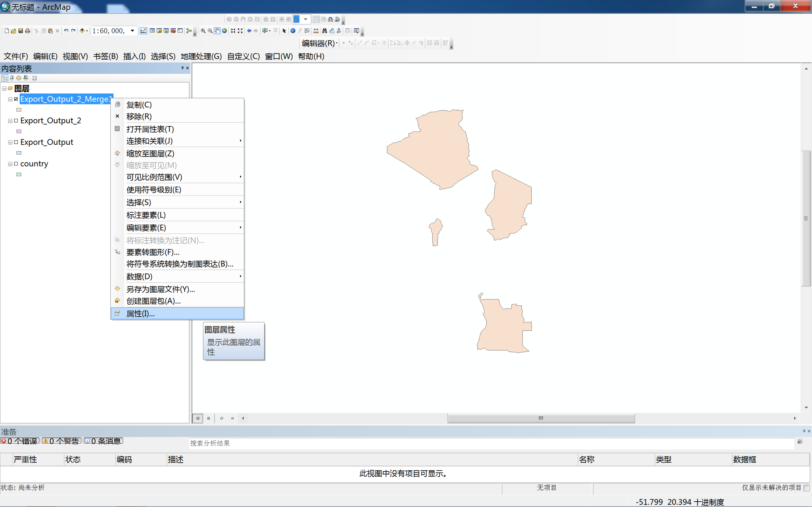812x507 pixels.
Task: Click the Add Data button icon
Action: 82,31
